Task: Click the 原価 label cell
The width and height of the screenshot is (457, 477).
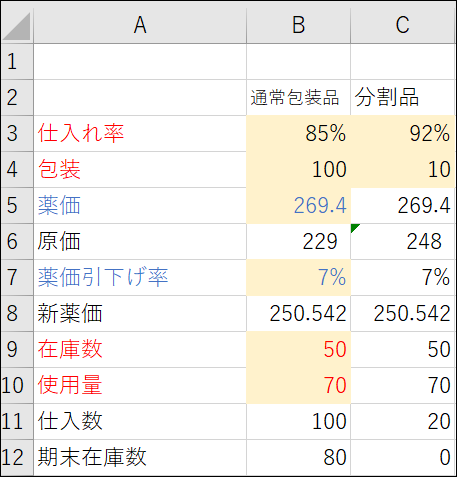Action: pyautogui.click(x=140, y=242)
